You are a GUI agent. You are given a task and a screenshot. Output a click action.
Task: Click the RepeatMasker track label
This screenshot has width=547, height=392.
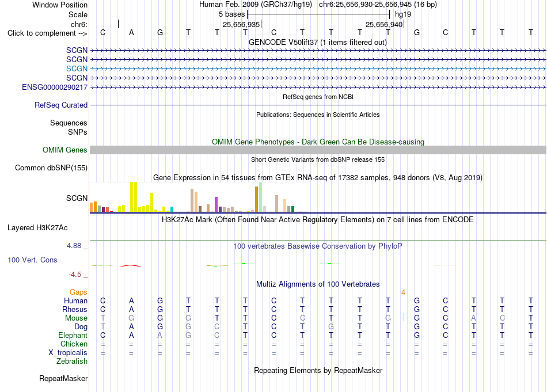63,378
